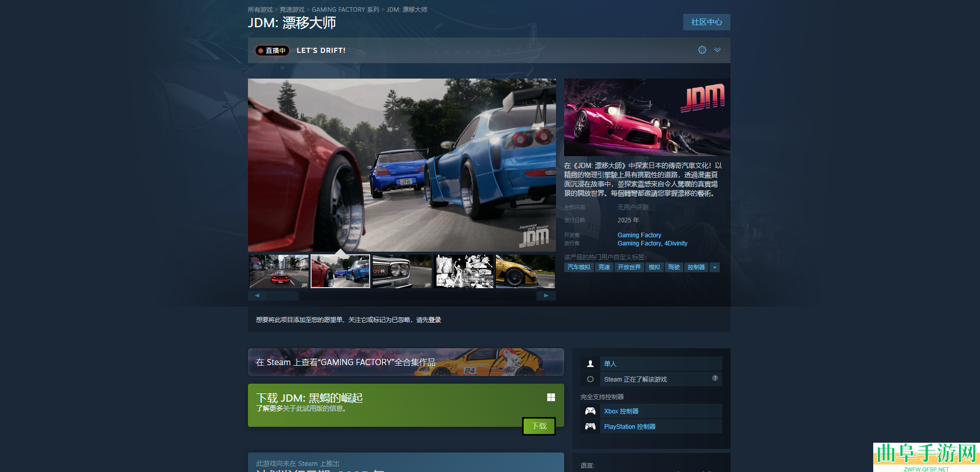The width and height of the screenshot is (980, 472).
Task: Open the question mark help icon
Action: (715, 378)
